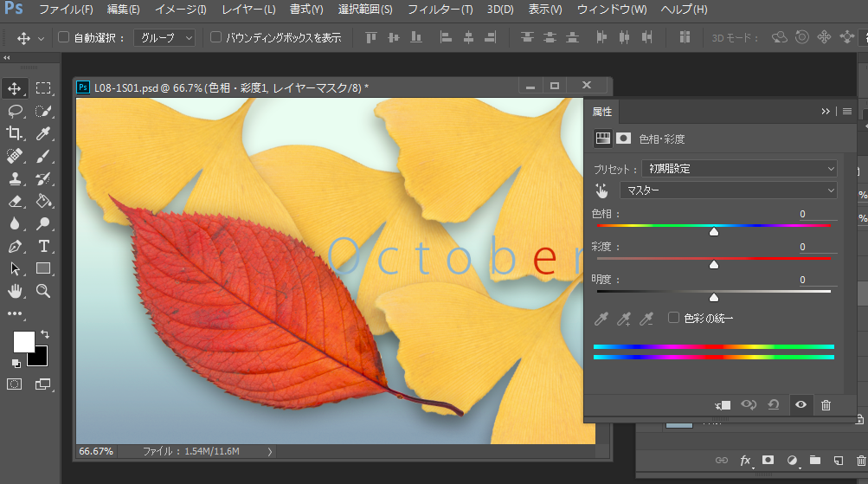Select the Clone Stamp tool
Viewport: 868px width, 484px height.
pyautogui.click(x=15, y=178)
